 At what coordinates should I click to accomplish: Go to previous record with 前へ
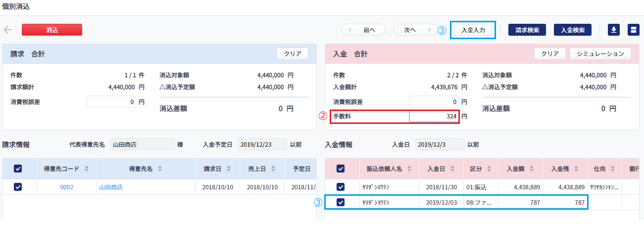(x=364, y=30)
